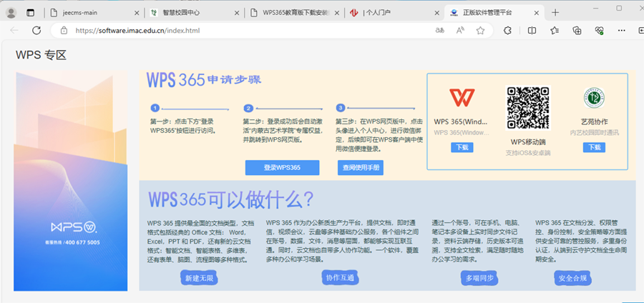Click the 新建无限 label button
644x303 pixels.
(199, 279)
